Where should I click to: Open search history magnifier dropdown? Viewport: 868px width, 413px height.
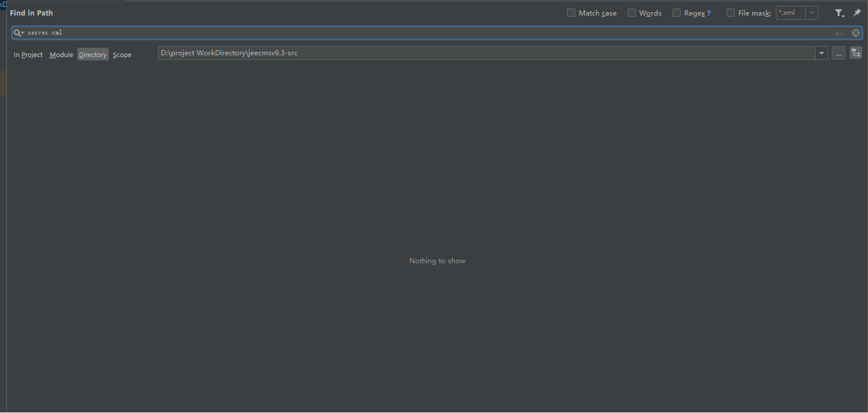[19, 33]
